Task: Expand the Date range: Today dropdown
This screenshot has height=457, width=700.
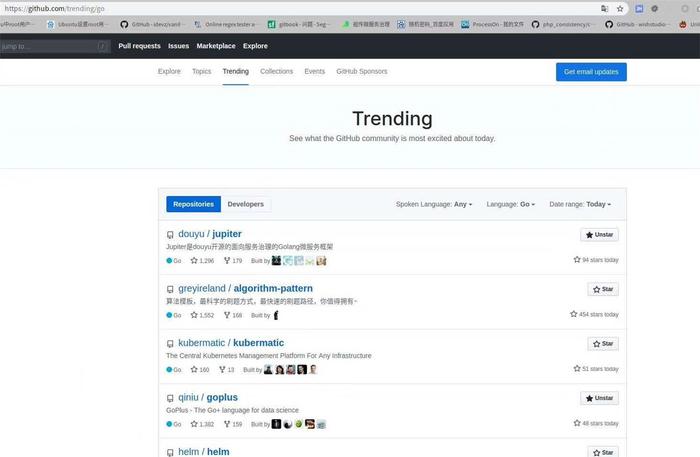Action: coord(580,204)
